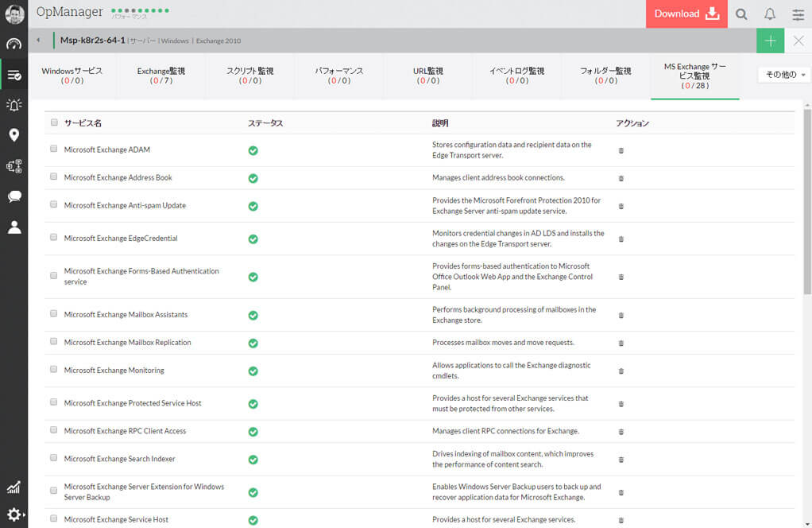Viewport: 812px width, 528px height.
Task: Select the Microsoft Exchange Monitoring checkbox
Action: click(x=54, y=369)
